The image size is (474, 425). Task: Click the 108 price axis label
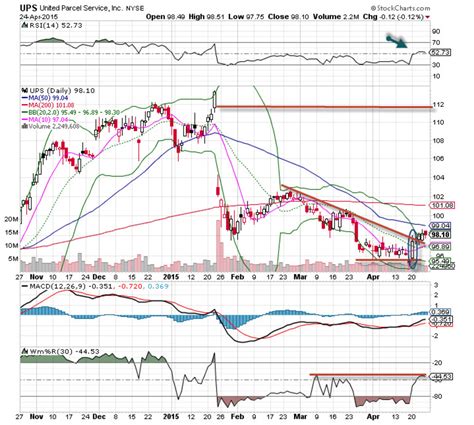pyautogui.click(x=438, y=141)
